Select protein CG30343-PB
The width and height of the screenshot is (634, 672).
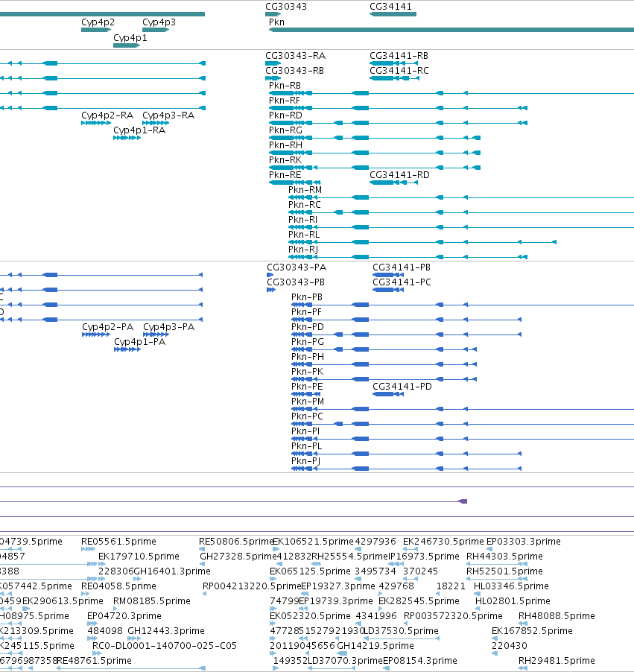click(x=295, y=282)
